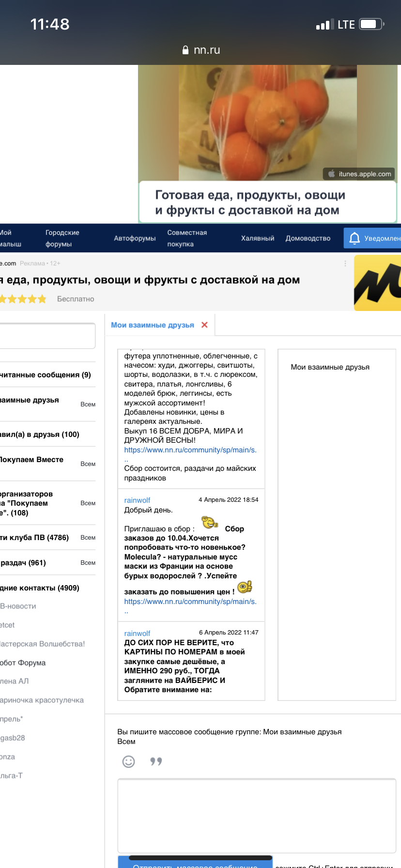The height and width of the screenshot is (868, 401).
Task: Switch to Мои взаимные друзья tab
Action: 152,325
